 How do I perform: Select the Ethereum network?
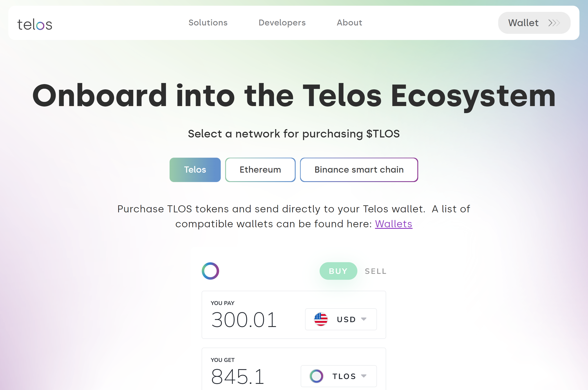[x=260, y=170]
